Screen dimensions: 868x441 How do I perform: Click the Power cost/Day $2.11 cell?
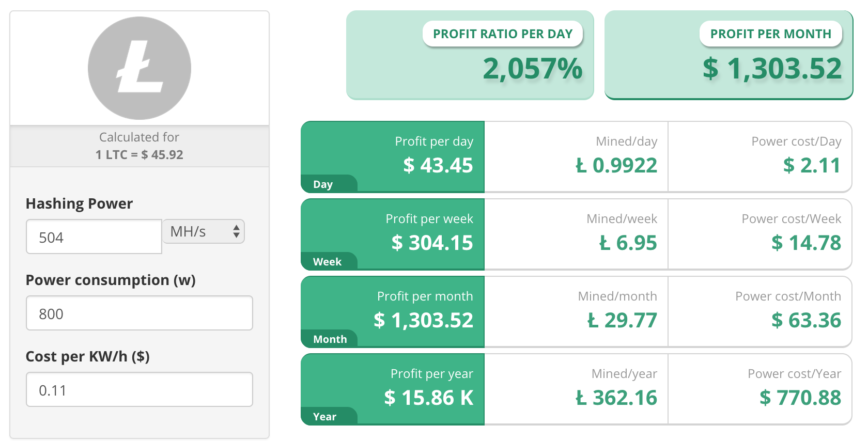click(x=760, y=157)
